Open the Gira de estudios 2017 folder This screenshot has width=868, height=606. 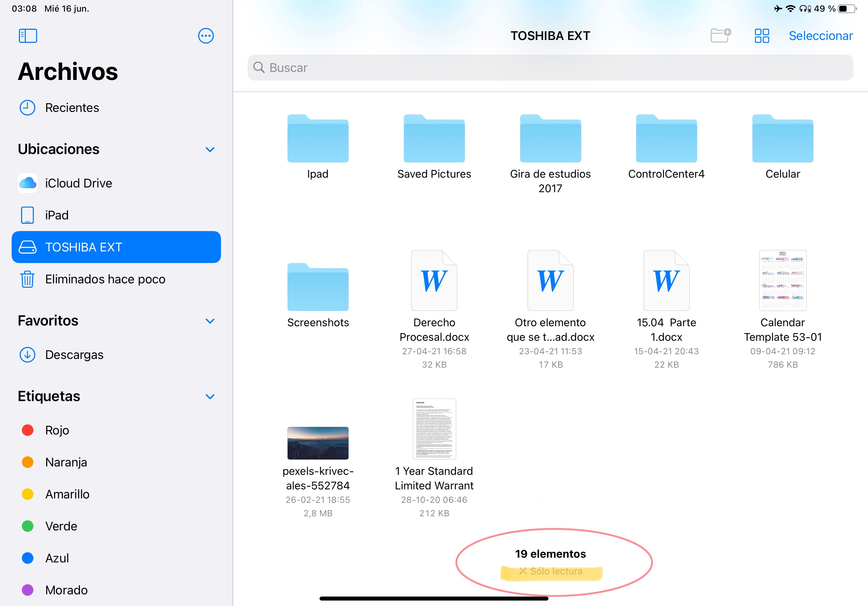tap(550, 139)
